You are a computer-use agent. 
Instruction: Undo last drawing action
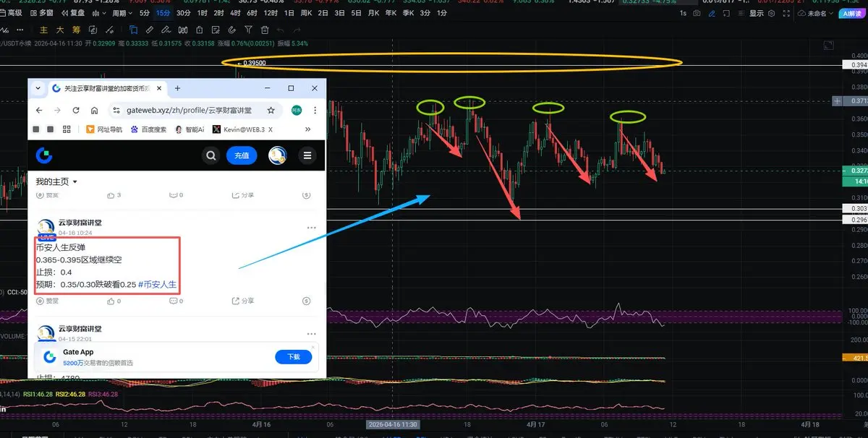281,30
